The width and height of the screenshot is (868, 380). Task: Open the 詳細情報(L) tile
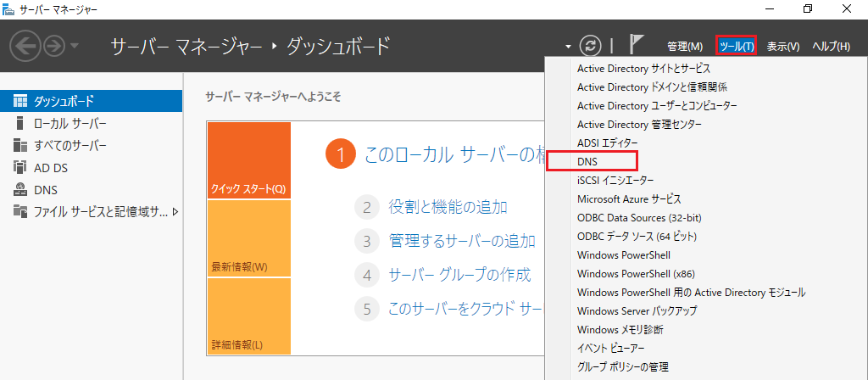tap(248, 316)
